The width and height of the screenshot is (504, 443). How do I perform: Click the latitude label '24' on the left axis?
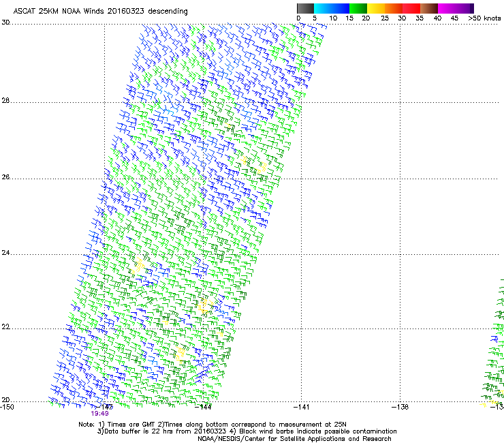[5, 253]
